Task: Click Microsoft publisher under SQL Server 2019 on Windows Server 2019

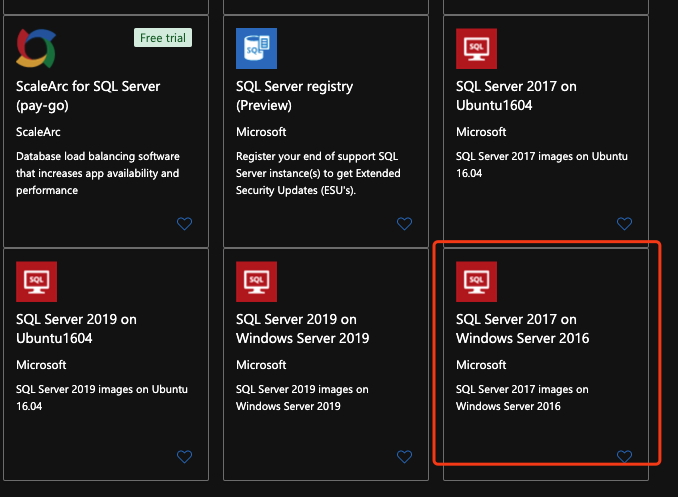Action: coord(261,365)
